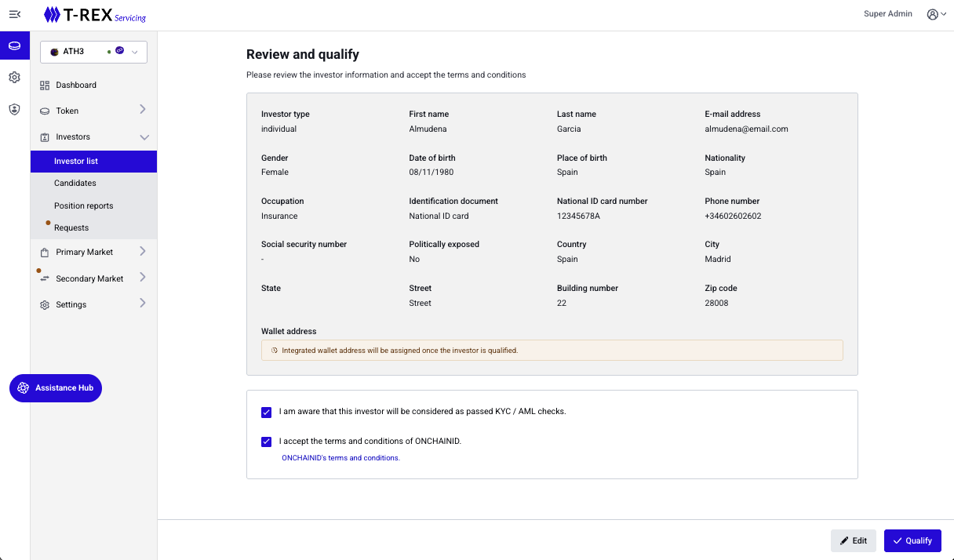Collapse the sidebar with the menu icon

click(14, 14)
